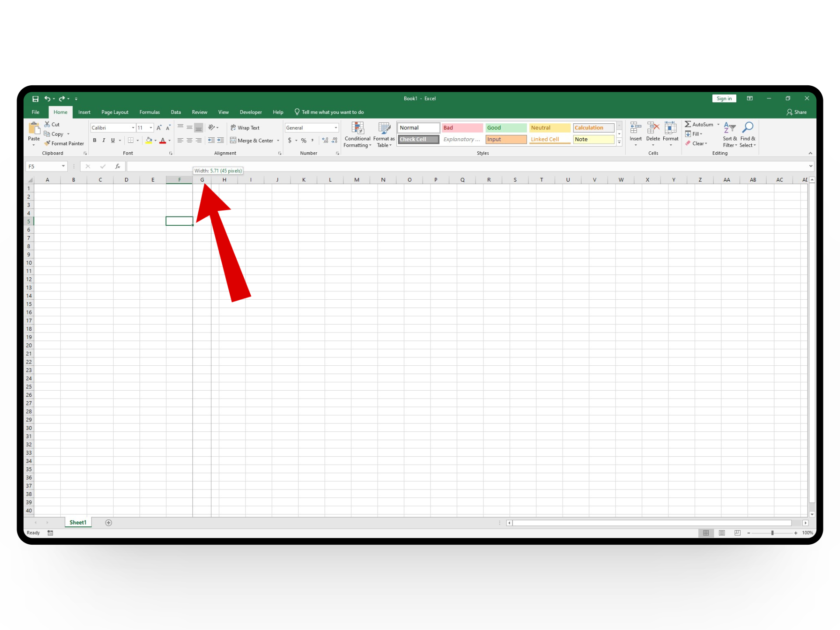Toggle Bold formatting
Viewport: 840px width, 630px height.
point(94,140)
